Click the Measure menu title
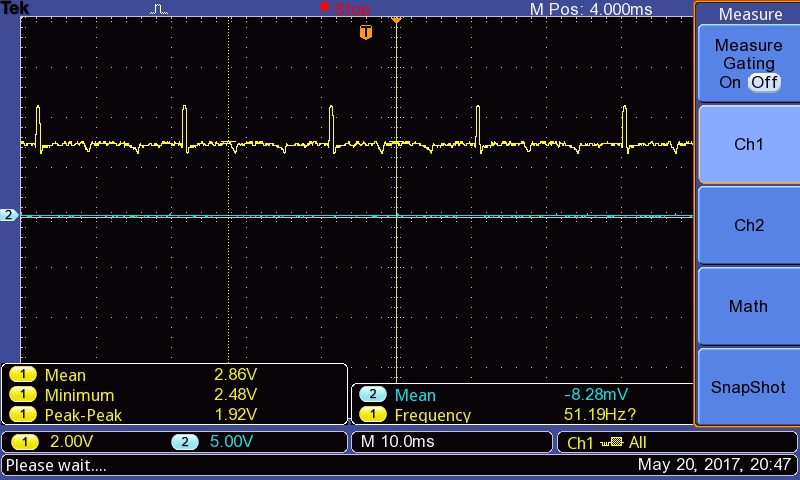The height and width of the screenshot is (480, 800). [x=750, y=14]
